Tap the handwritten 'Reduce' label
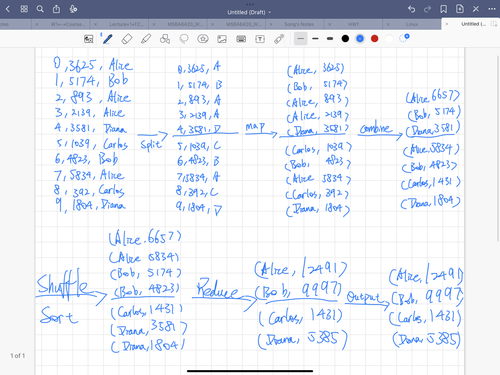The image size is (500, 375). (x=217, y=289)
